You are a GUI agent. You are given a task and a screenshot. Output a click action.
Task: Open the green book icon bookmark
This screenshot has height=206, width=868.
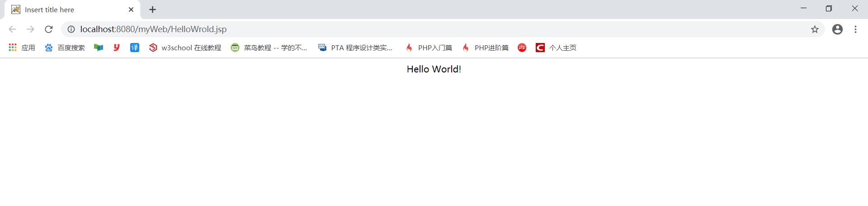click(x=99, y=48)
